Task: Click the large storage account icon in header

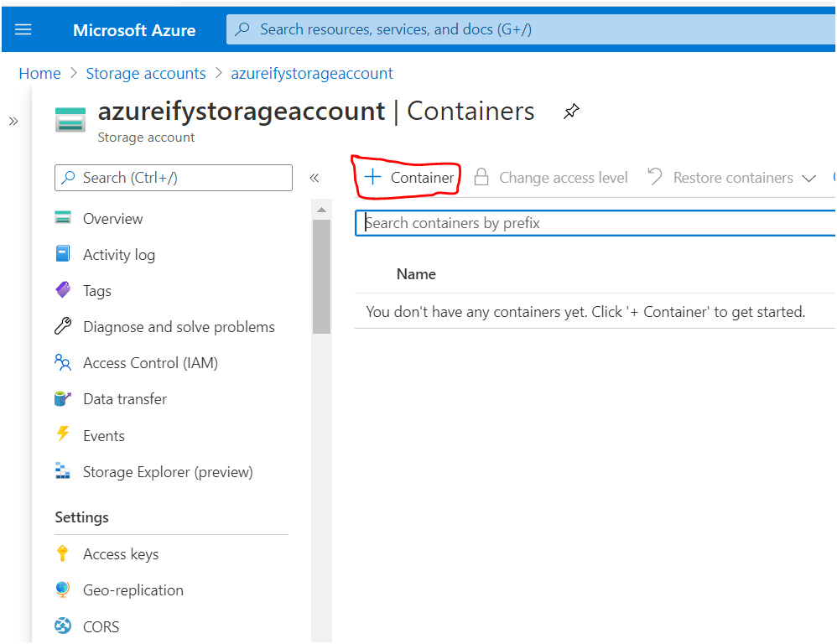Action: click(70, 120)
